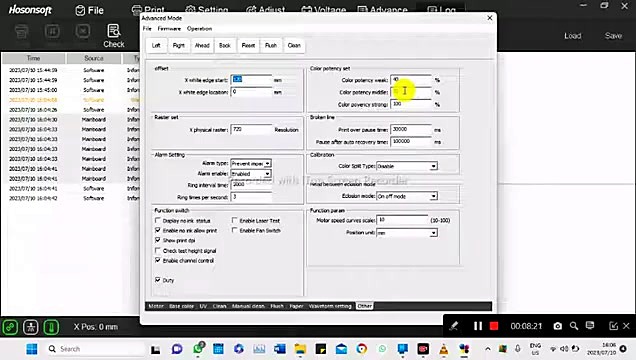Open File Explorer from the taskbar
Screen dimensions: 636x360
[300, 349]
